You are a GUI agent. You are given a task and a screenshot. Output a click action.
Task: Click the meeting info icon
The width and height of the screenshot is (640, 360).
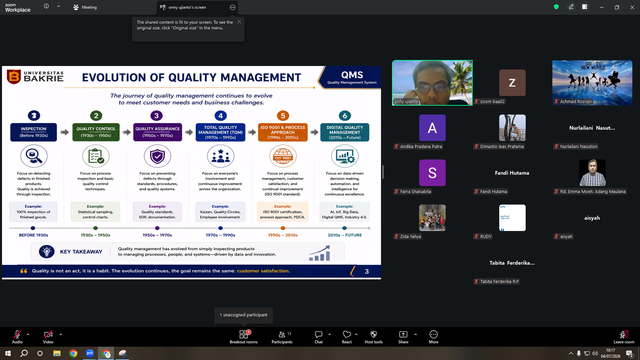(46, 7)
